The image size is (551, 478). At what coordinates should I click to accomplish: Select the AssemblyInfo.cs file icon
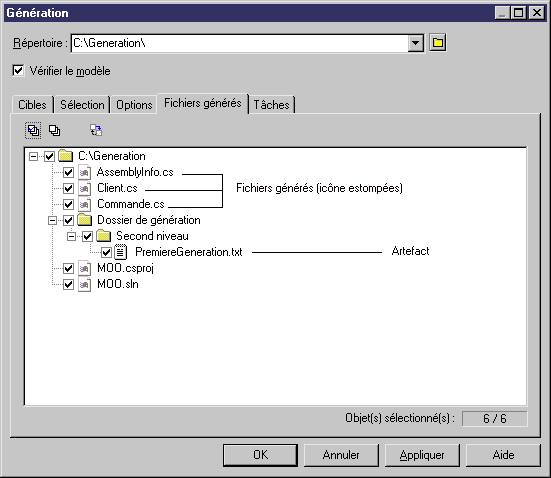pos(84,172)
